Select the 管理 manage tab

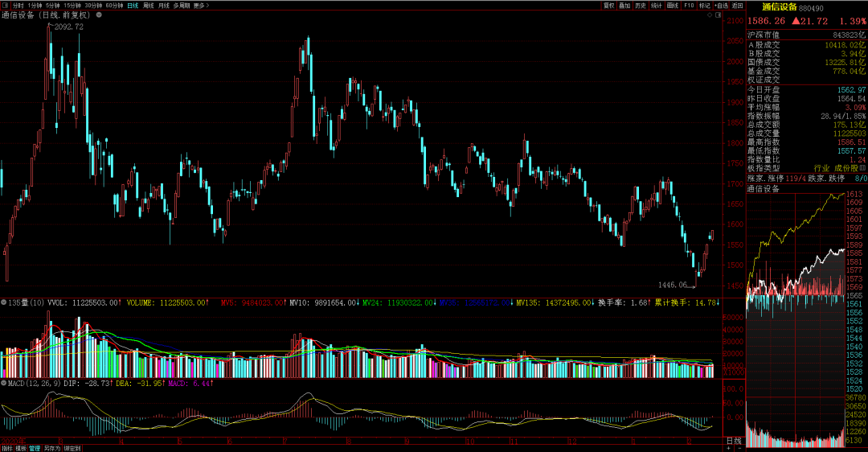35,448
